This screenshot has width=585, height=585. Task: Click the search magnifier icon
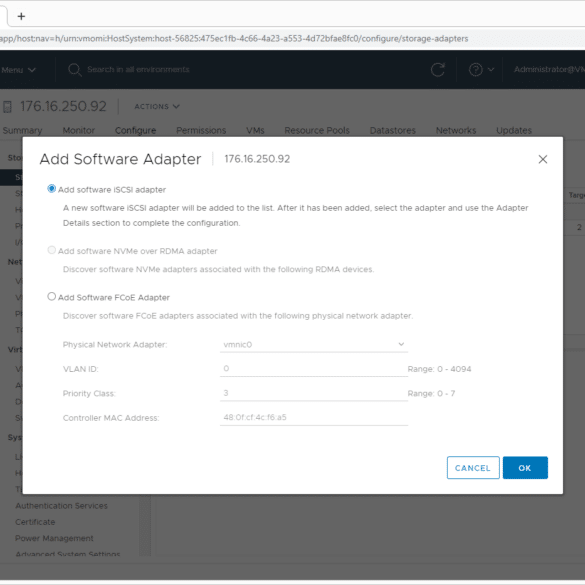click(x=75, y=70)
